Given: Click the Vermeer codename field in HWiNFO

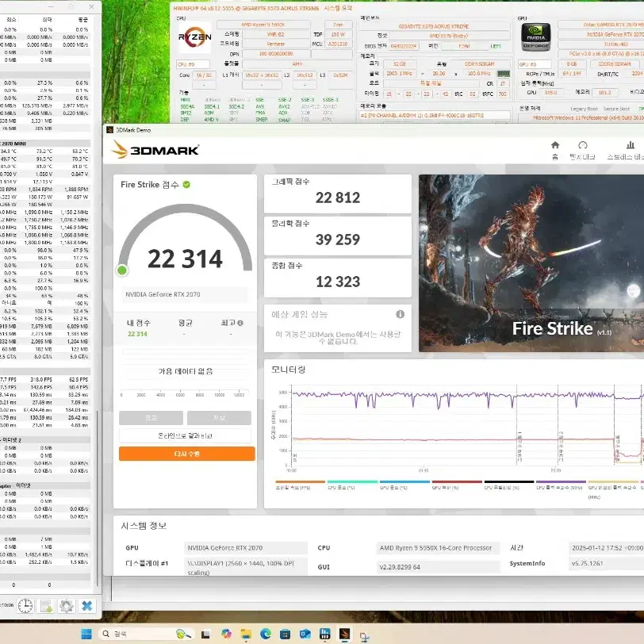Looking at the screenshot, I should 275,44.
